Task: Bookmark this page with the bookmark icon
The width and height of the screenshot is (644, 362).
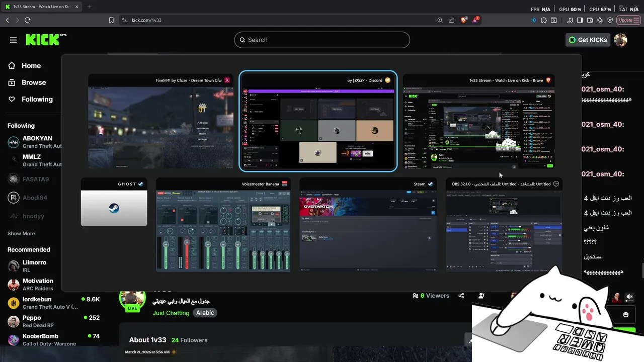Action: (111, 20)
